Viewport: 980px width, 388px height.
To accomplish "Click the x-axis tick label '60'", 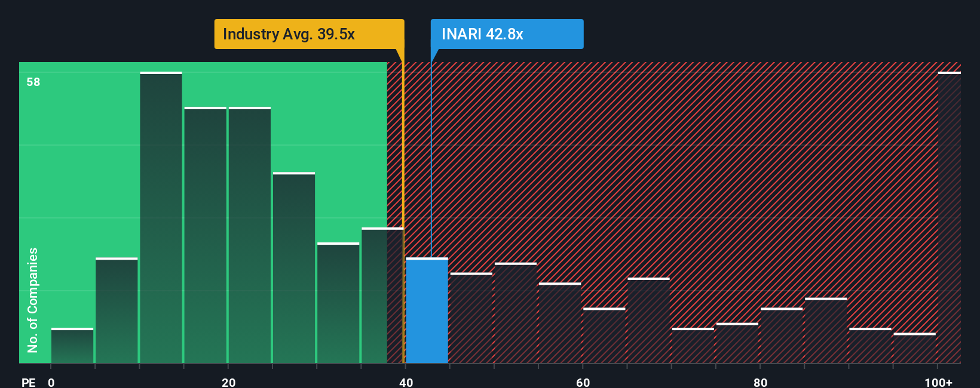I will (x=583, y=382).
